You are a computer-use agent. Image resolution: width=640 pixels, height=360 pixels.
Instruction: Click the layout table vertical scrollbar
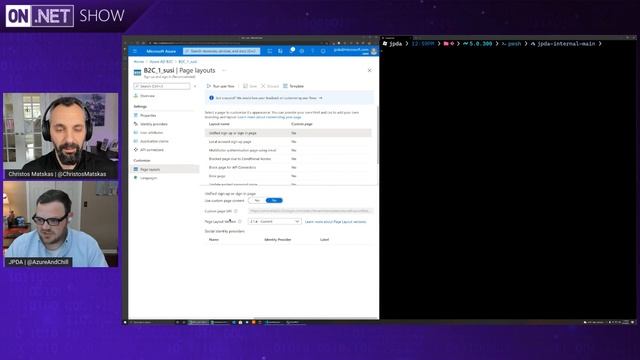(x=378, y=135)
